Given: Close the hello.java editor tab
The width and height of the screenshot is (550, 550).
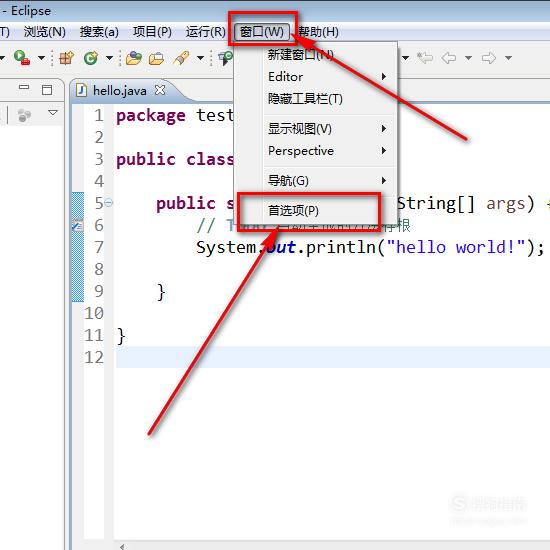Looking at the screenshot, I should [x=160, y=90].
